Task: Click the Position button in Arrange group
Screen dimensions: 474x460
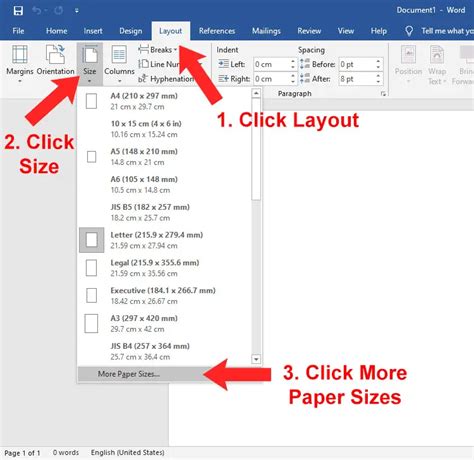Action: click(x=408, y=64)
